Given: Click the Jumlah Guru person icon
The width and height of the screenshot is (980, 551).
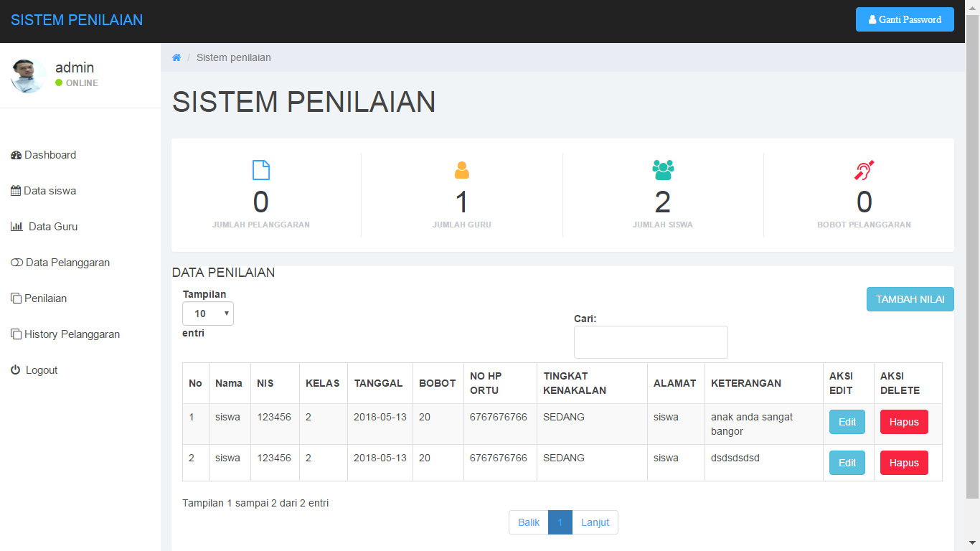Looking at the screenshot, I should pyautogui.click(x=461, y=170).
